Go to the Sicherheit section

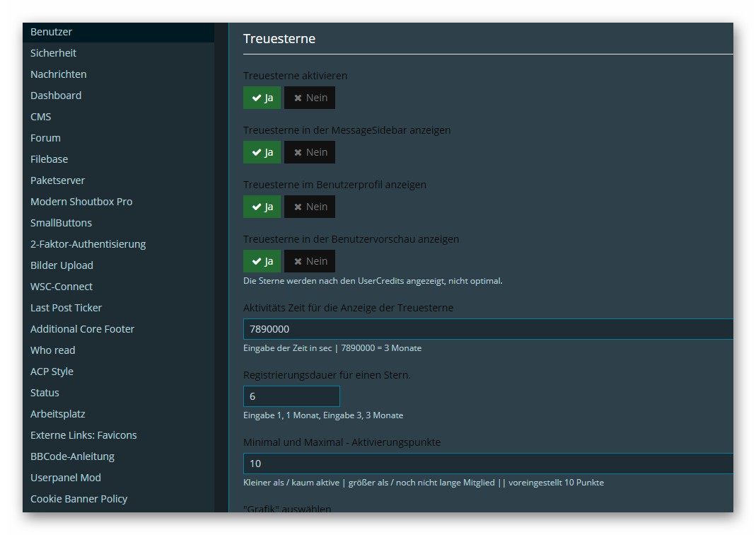pos(54,53)
